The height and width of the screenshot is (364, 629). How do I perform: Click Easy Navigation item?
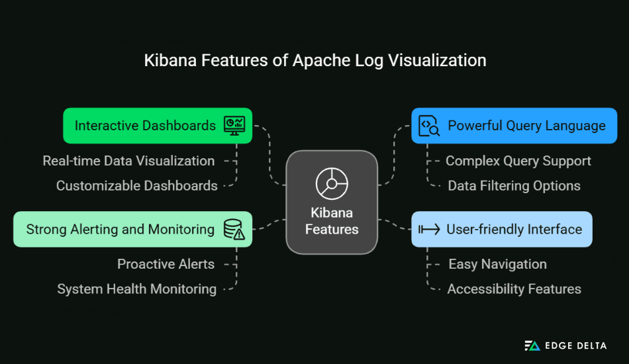click(x=497, y=264)
